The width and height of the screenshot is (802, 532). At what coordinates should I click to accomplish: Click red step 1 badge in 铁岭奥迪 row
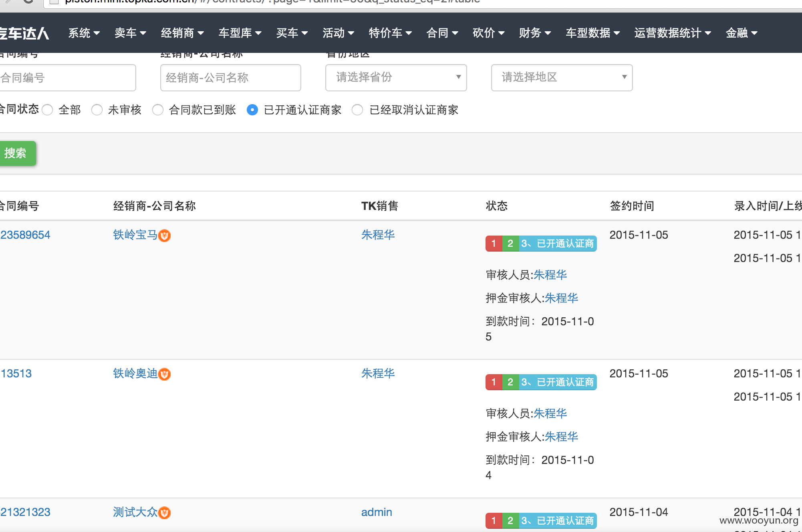494,382
